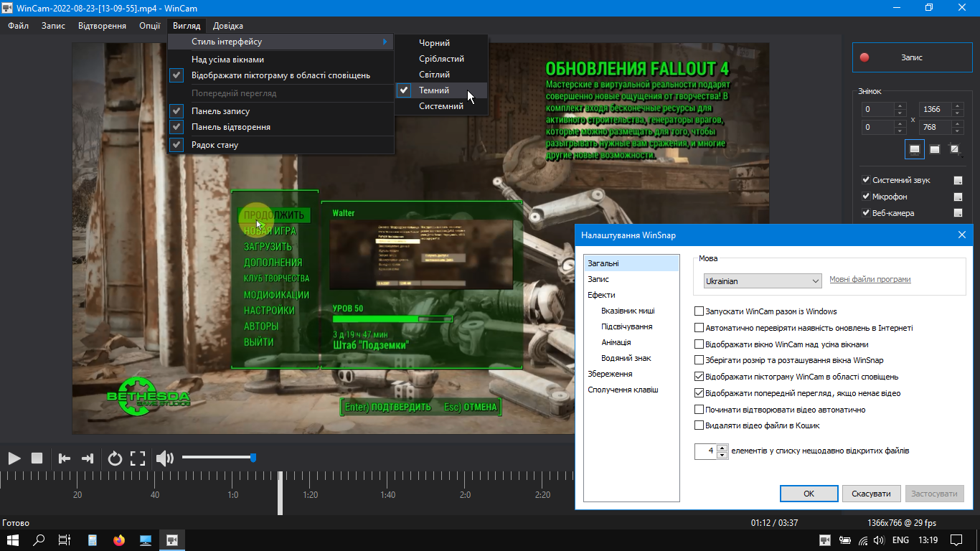
Task: Uncheck Відображати попередній перегляд, якщо немає відео
Action: point(699,393)
